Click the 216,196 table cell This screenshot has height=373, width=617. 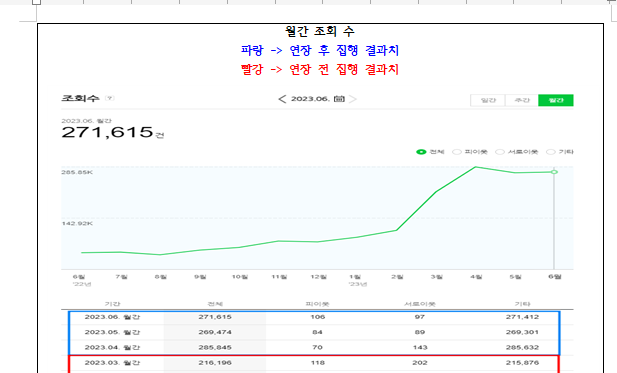pyautogui.click(x=215, y=363)
